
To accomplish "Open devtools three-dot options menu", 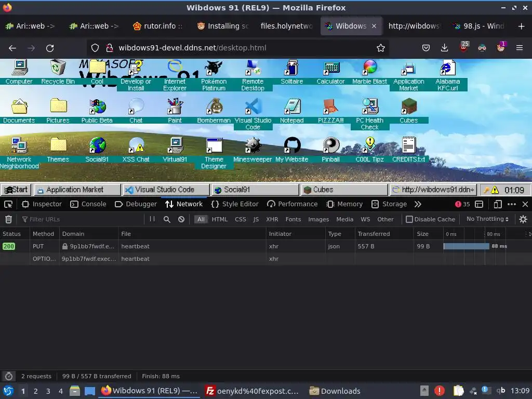I will point(512,204).
